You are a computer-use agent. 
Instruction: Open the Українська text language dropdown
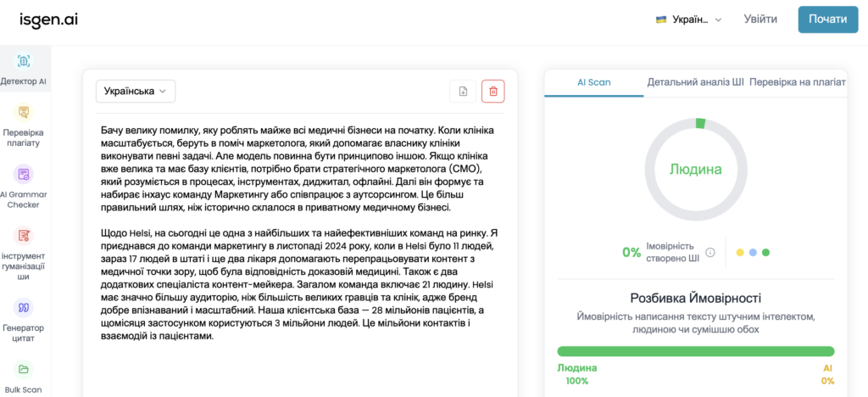[136, 92]
